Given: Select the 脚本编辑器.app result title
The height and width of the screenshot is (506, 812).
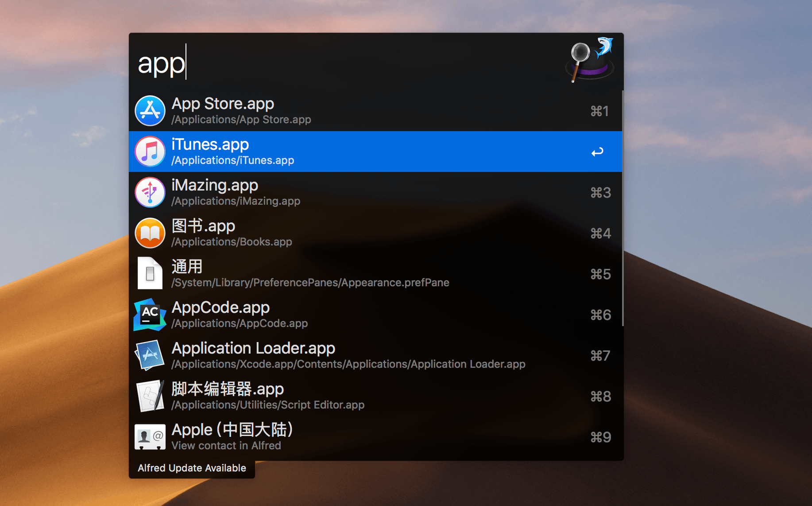Looking at the screenshot, I should [228, 389].
